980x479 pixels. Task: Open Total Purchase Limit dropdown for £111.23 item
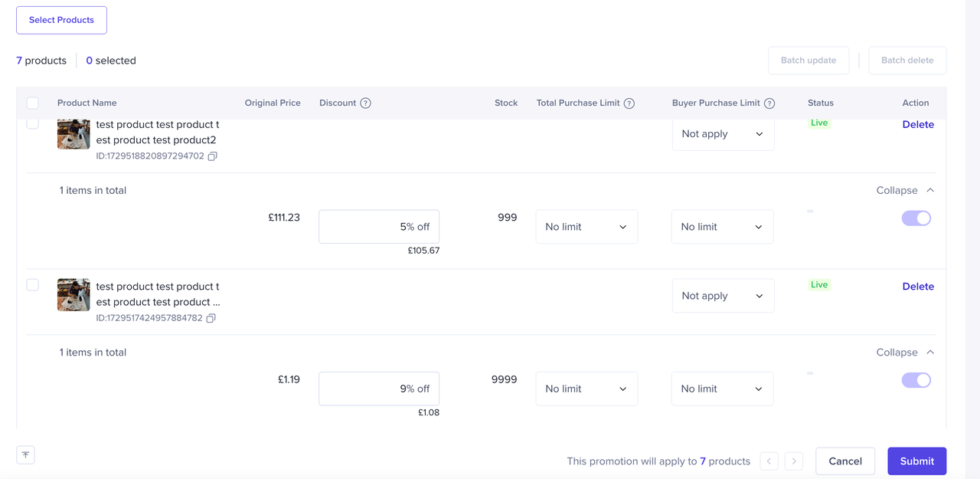pos(586,227)
